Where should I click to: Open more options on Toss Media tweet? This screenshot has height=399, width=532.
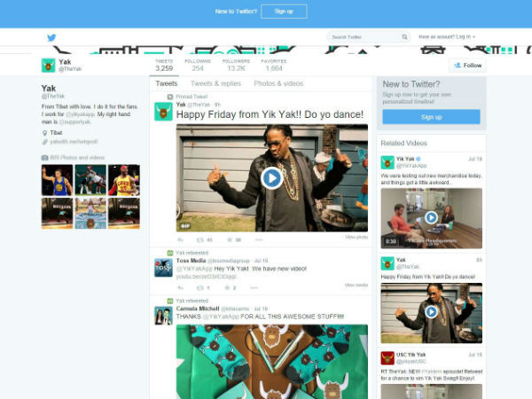coord(254,287)
